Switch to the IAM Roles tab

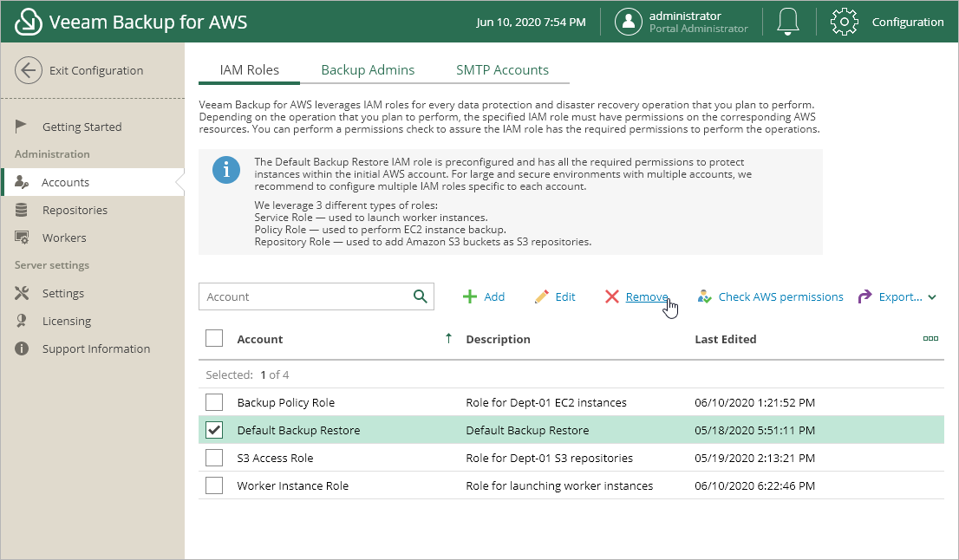point(249,69)
